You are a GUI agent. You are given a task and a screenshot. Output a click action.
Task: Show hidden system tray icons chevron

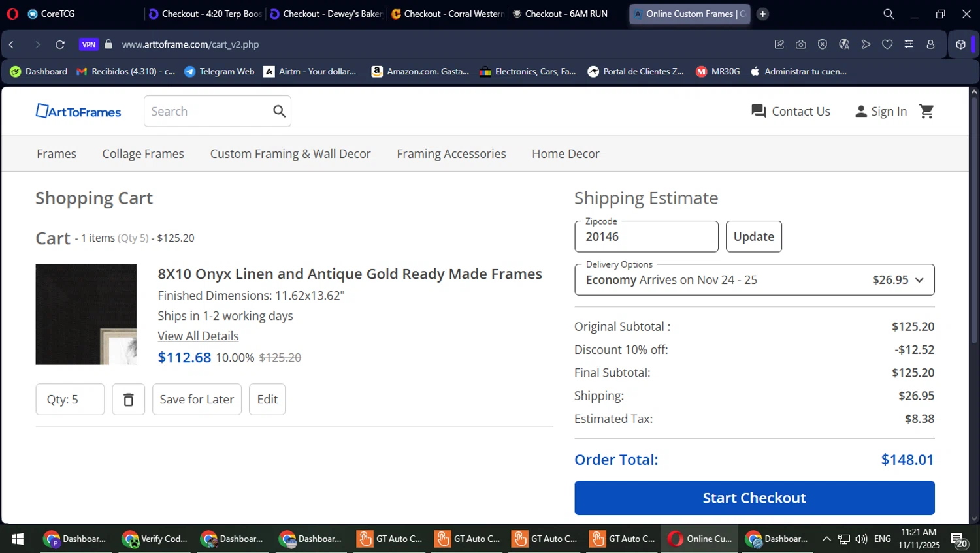[826, 539]
